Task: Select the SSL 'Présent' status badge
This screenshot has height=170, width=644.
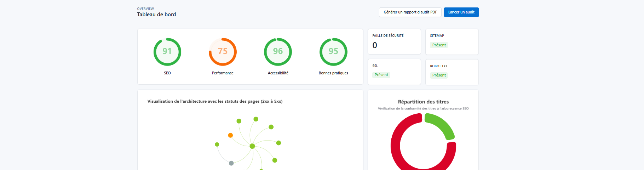Action: [x=381, y=75]
